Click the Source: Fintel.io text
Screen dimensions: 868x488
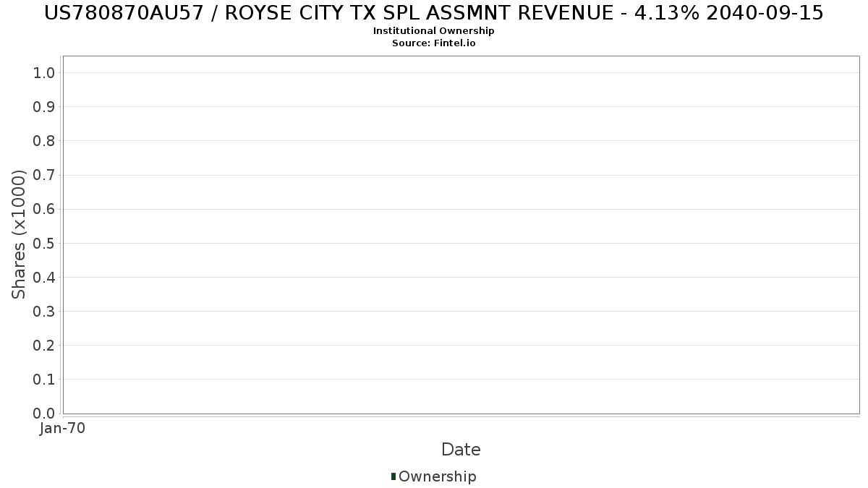434,43
